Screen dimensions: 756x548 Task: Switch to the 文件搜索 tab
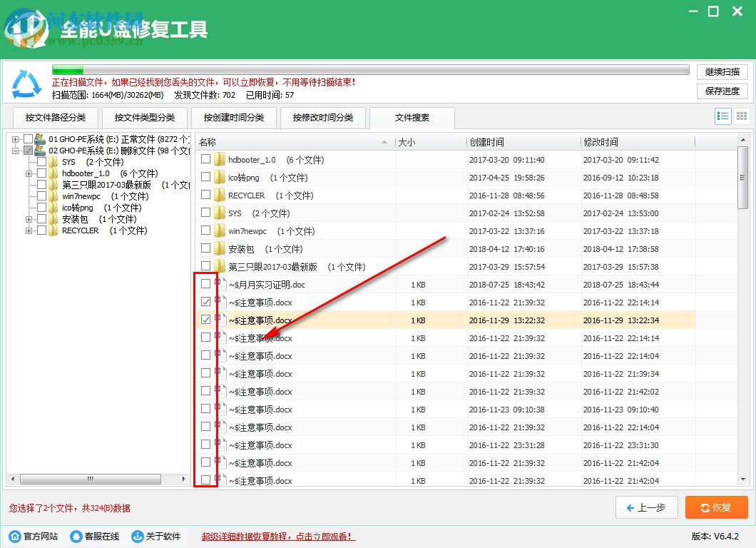(412, 118)
